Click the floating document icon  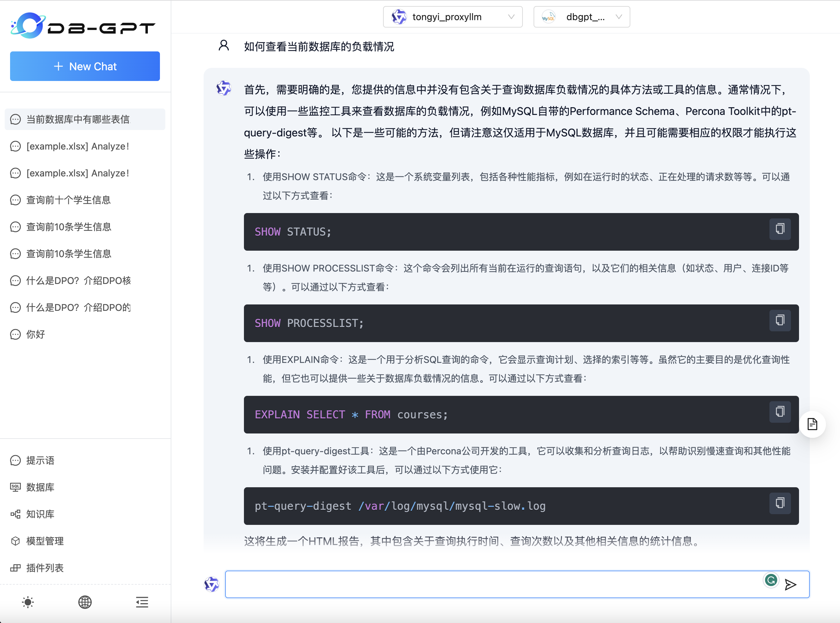click(812, 424)
